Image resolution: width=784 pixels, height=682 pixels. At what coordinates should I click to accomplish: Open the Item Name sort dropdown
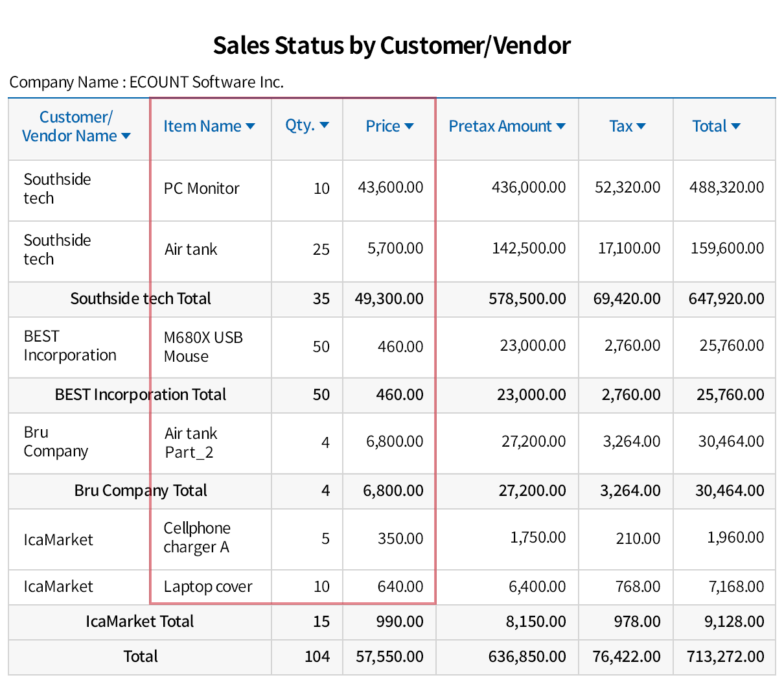point(249,126)
